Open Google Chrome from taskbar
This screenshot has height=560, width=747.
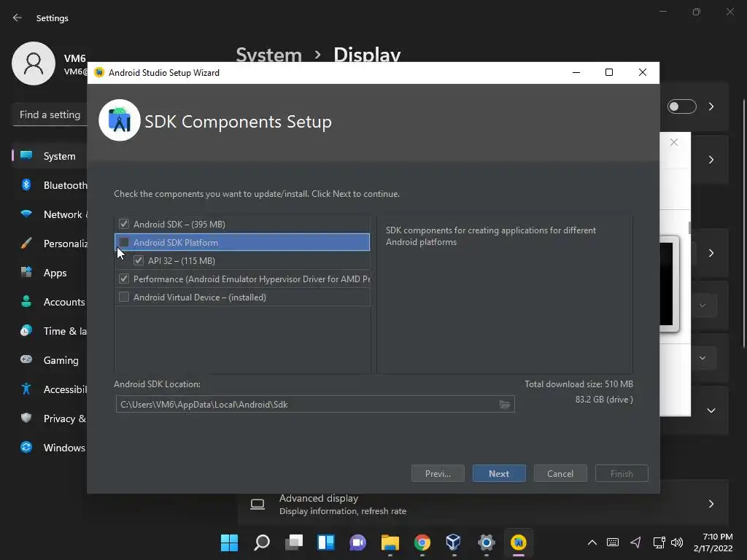pyautogui.click(x=422, y=542)
